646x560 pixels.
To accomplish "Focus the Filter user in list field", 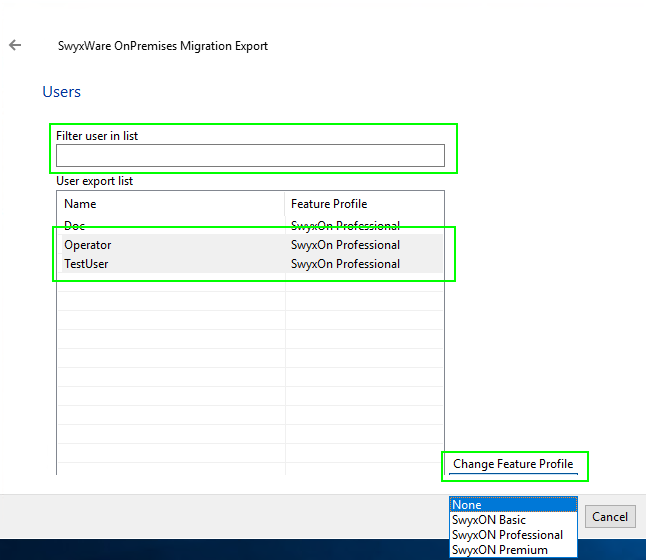I will (250, 155).
